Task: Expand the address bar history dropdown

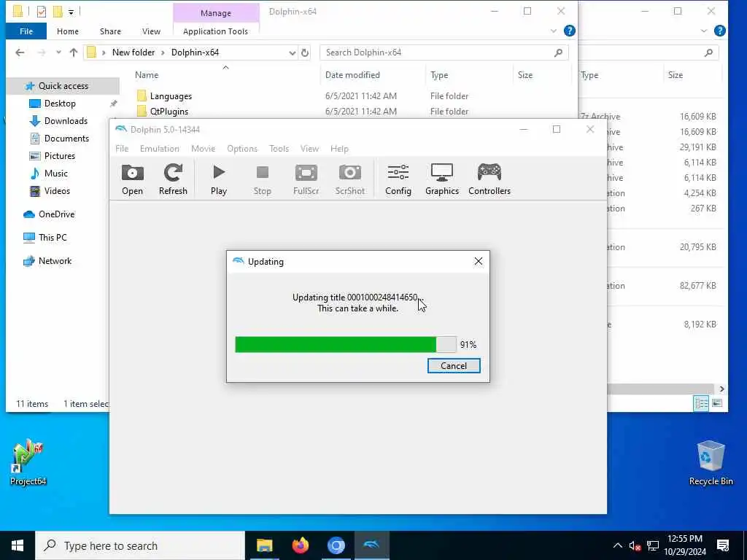Action: (x=292, y=52)
